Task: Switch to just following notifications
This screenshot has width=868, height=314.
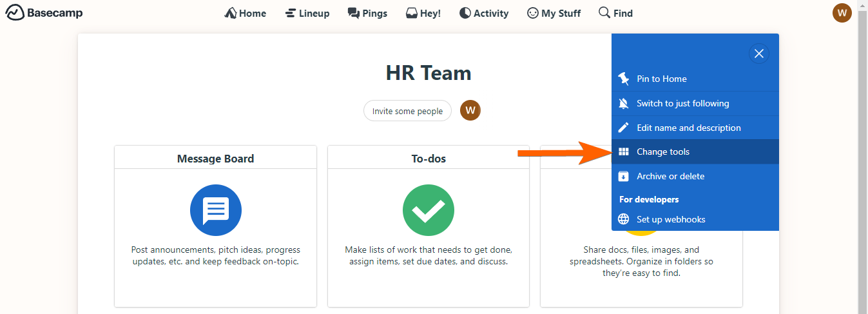Action: (682, 103)
